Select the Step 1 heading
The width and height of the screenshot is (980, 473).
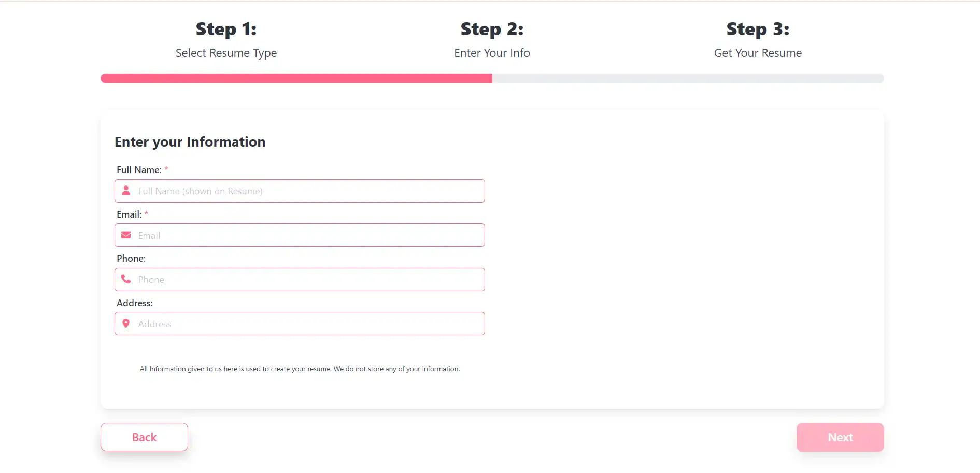click(x=226, y=30)
